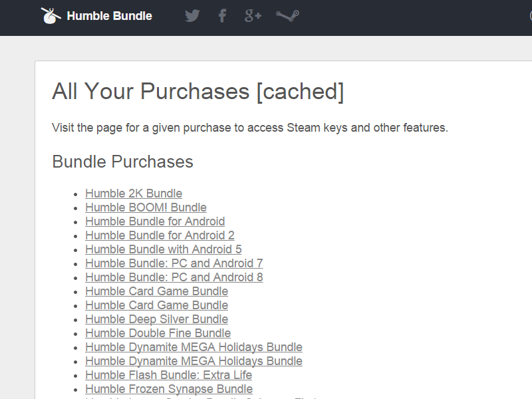Open the first Humble Card Game Bundle
This screenshot has width=532, height=399.
click(x=157, y=291)
